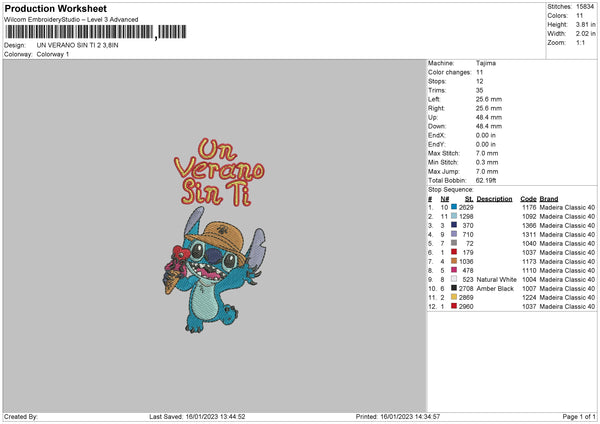This screenshot has width=600, height=424.
Task: Click the Total Bobbin value "62.19ft"
Action: (x=486, y=180)
